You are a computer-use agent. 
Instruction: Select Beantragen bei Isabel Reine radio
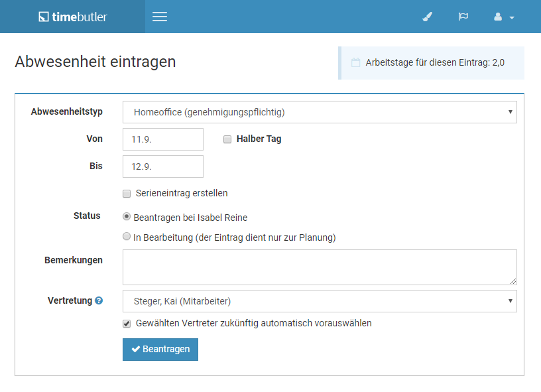127,216
